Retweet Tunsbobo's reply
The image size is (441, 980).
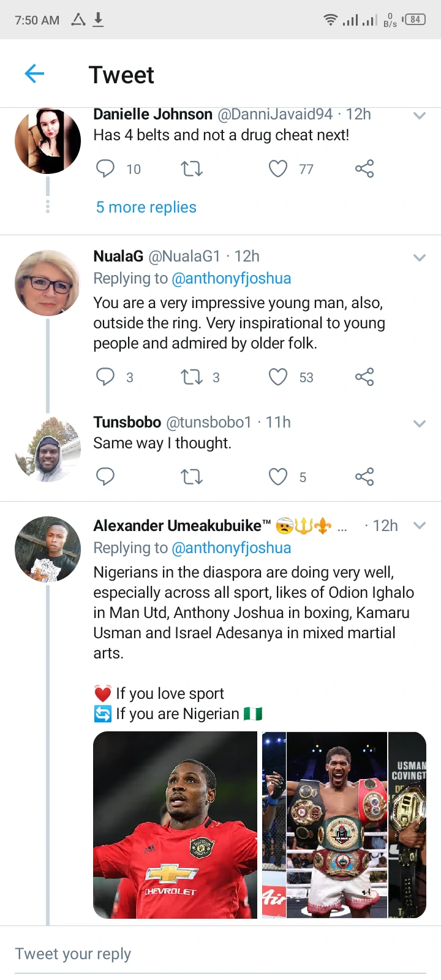click(x=192, y=477)
